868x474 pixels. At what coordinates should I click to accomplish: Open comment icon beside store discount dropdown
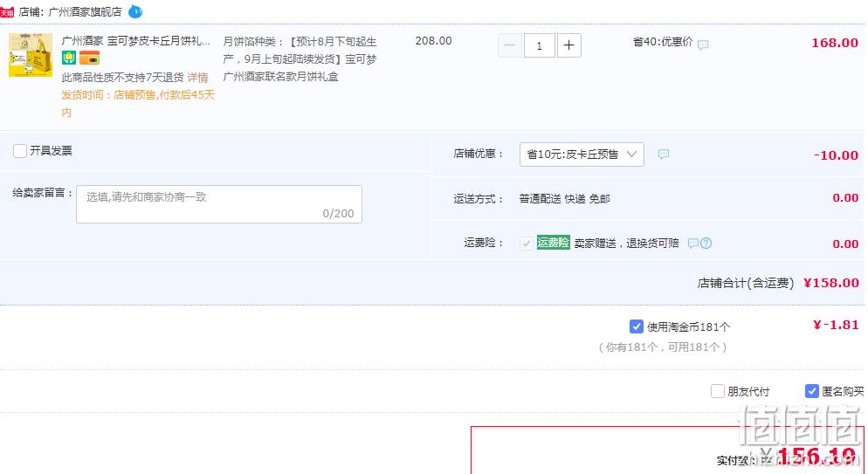[x=663, y=155]
